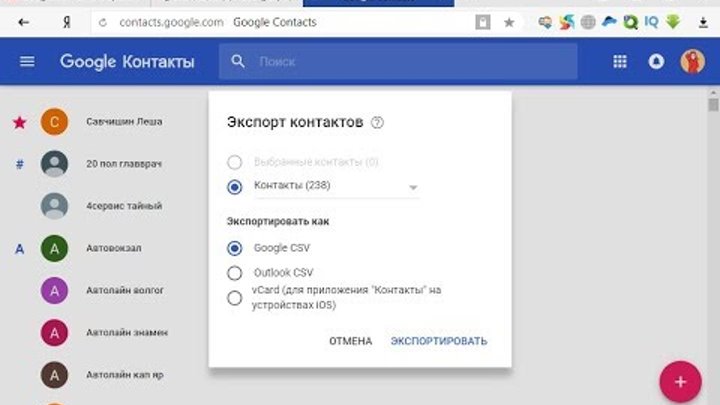
Task: Open browser downloads arrow icon
Action: click(702, 21)
